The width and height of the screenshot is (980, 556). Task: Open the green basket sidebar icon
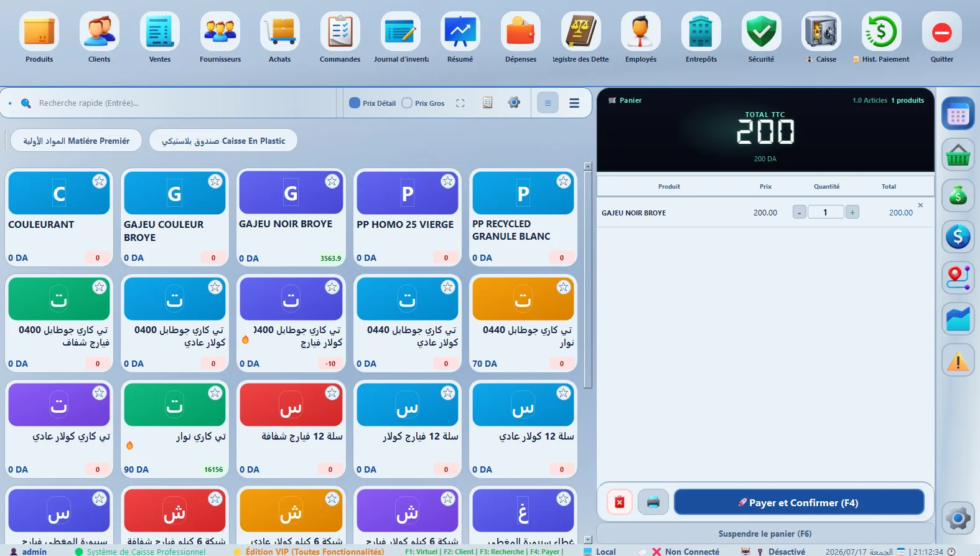958,154
